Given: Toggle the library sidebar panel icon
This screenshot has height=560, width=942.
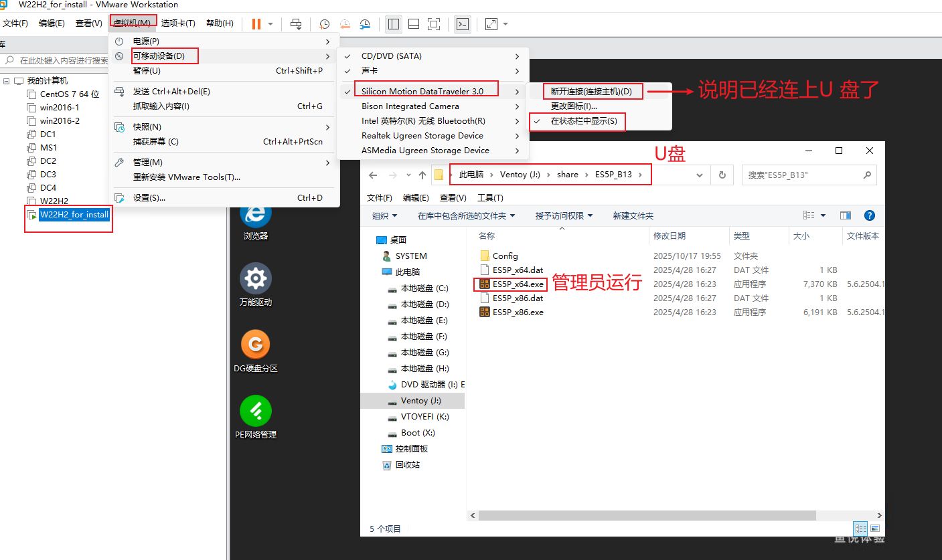Looking at the screenshot, I should click(x=394, y=24).
